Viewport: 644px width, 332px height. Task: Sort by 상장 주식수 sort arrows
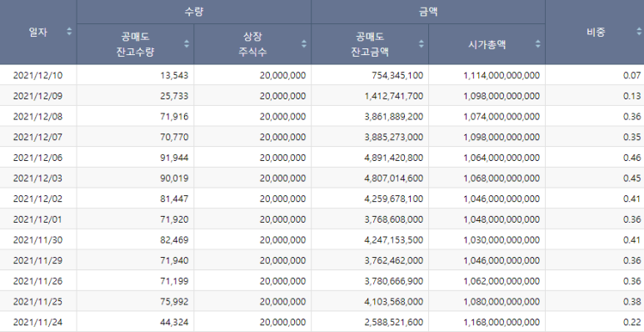click(304, 43)
